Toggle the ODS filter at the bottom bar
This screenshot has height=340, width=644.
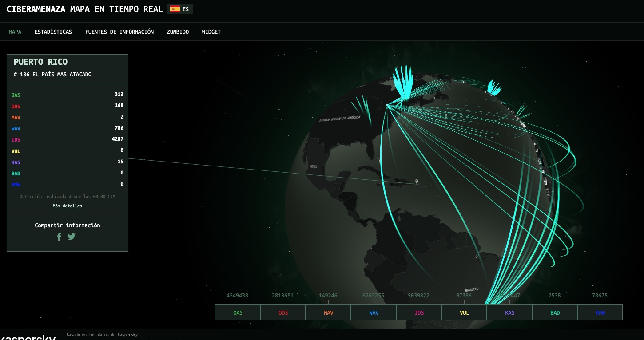pos(283,312)
